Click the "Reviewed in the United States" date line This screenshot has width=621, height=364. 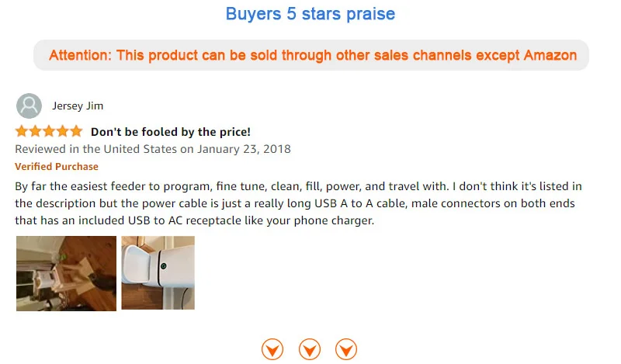coord(153,149)
